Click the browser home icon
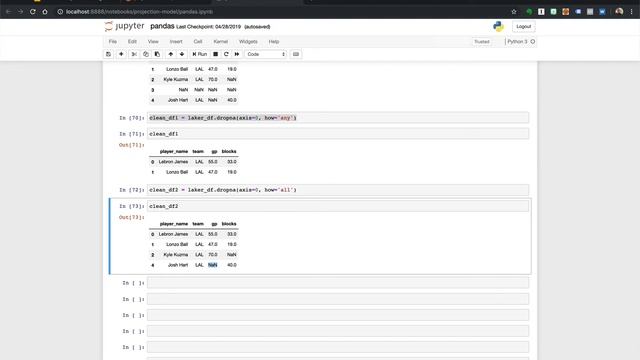The height and width of the screenshot is (360, 640). 45,12
